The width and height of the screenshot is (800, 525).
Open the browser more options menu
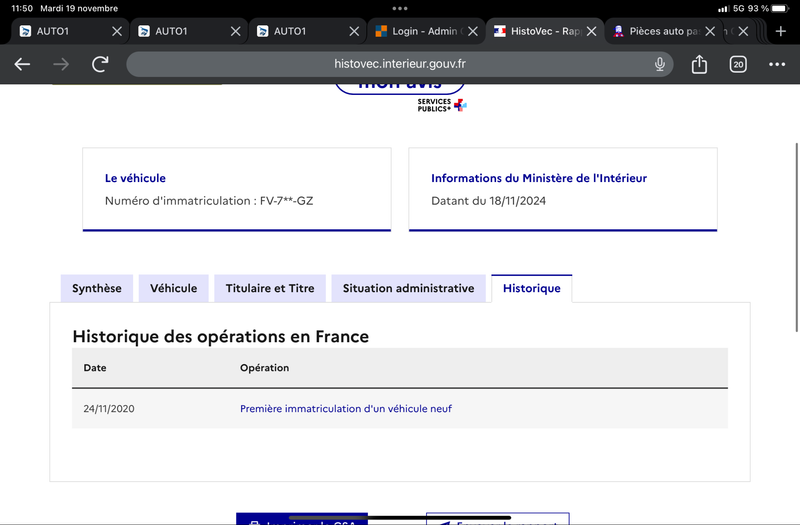pyautogui.click(x=777, y=64)
